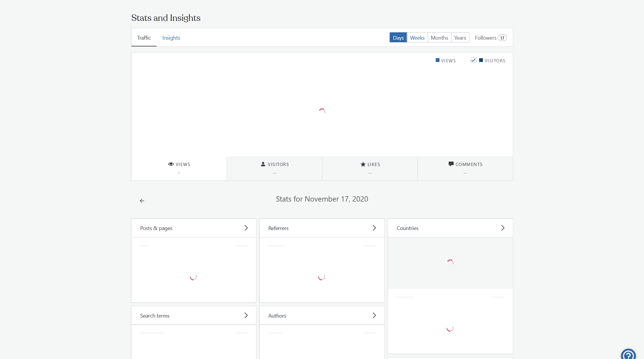Go to previous day with back arrow

(x=142, y=201)
